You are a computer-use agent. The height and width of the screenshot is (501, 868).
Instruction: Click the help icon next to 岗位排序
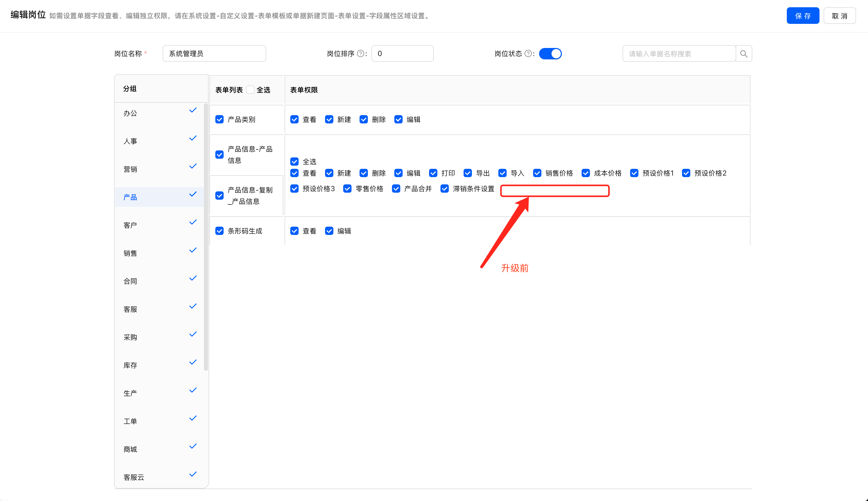(x=360, y=54)
